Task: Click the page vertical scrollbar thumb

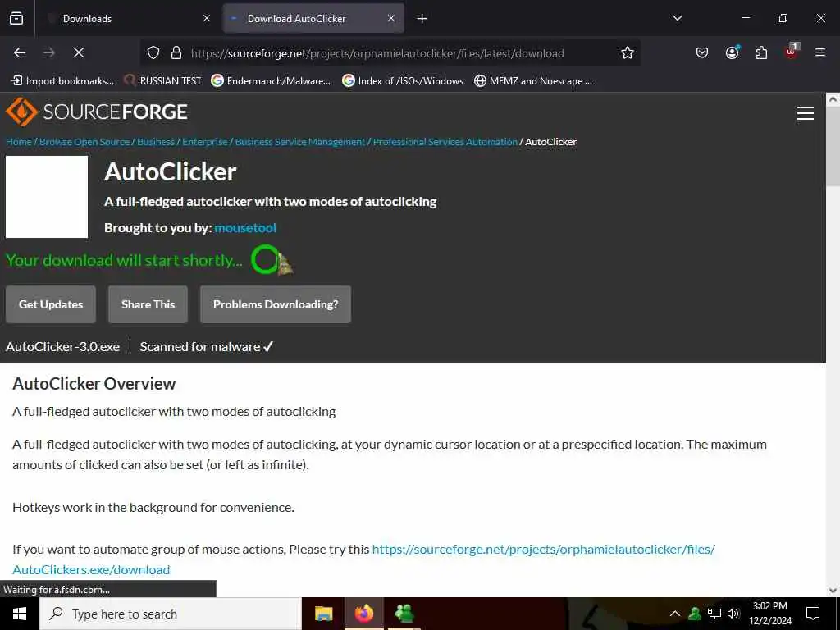Action: point(833,146)
